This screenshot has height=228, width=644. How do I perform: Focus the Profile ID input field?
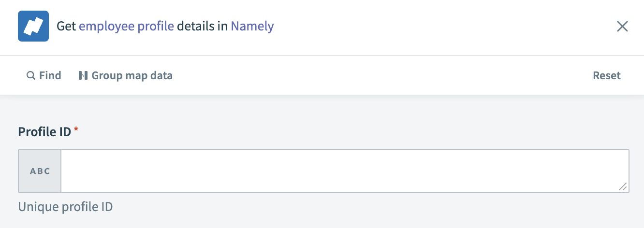[338, 171]
